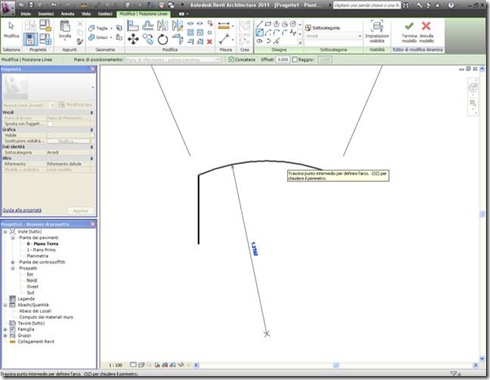Open the Inizio ribbon tab
This screenshot has width=490, height=380.
click(x=26, y=14)
